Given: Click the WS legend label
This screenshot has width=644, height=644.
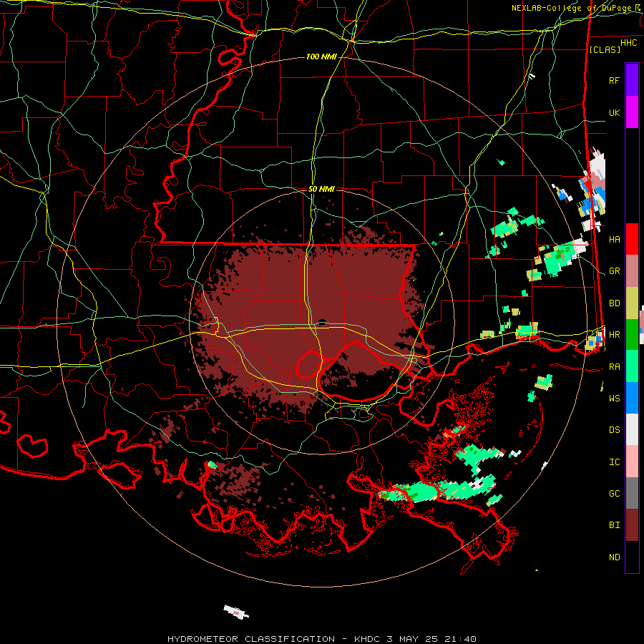Looking at the screenshot, I should [x=615, y=399].
